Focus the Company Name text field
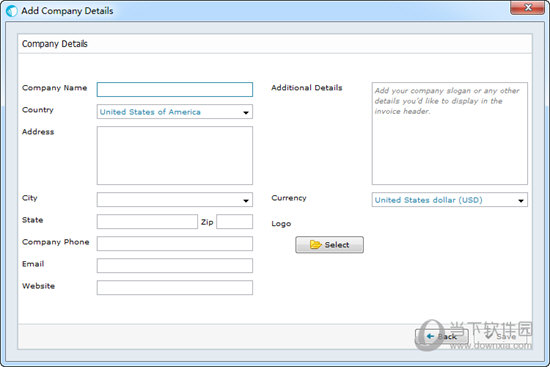The image size is (550, 367). [x=175, y=89]
